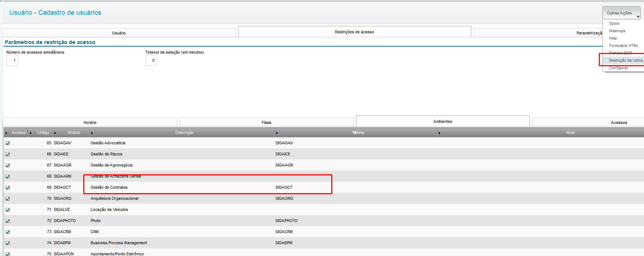Screen dimensions: 644x256
Task: Select the Locação de Veículos cell
Action: (x=109, y=210)
